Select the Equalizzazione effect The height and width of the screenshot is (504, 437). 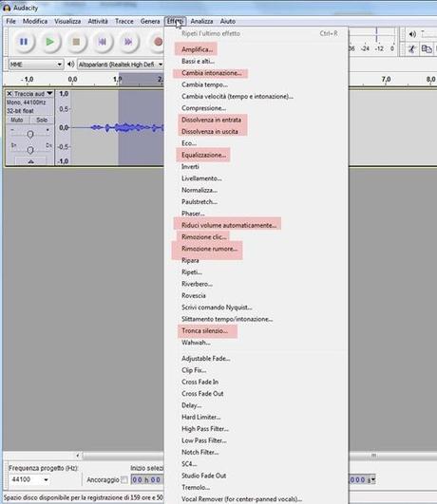tap(203, 155)
